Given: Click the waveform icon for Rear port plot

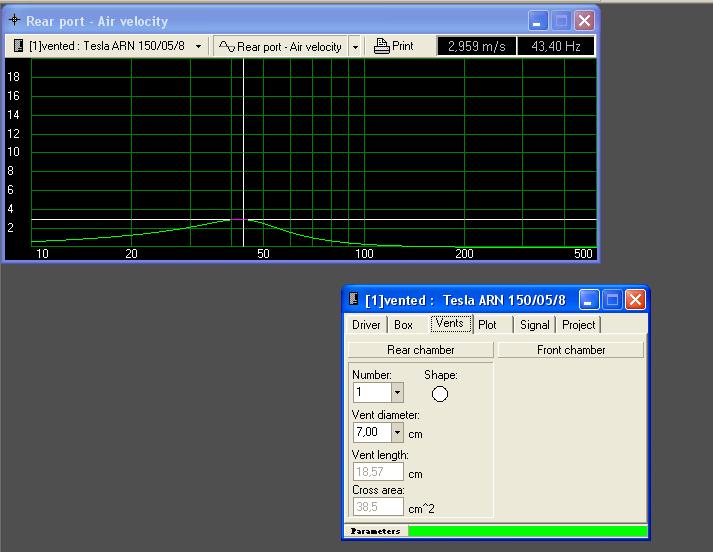Looking at the screenshot, I should [x=227, y=46].
